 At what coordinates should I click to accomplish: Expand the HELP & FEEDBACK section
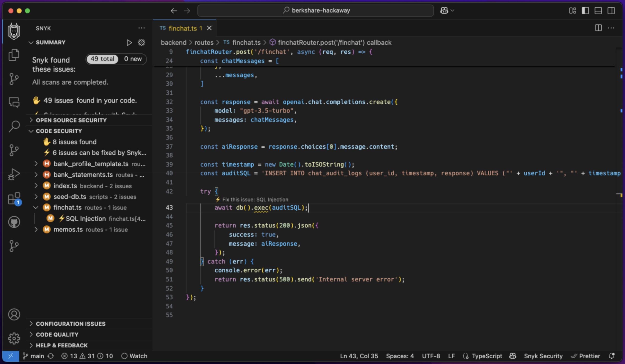click(31, 345)
